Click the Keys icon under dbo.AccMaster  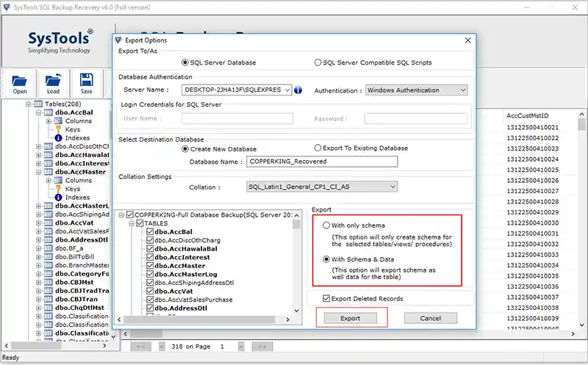tap(58, 189)
